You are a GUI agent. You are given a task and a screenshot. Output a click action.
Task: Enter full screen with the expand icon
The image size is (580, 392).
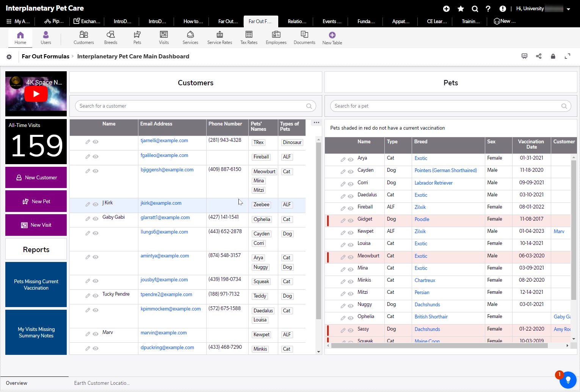(567, 56)
